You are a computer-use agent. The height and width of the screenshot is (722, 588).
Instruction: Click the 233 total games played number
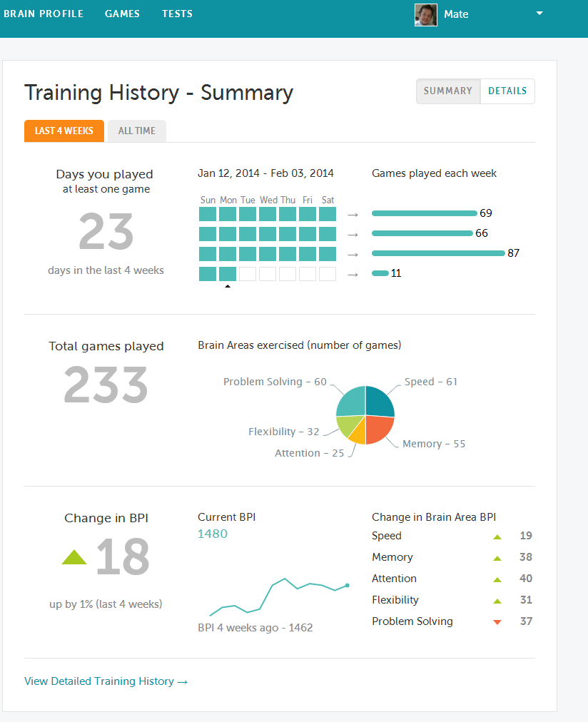pyautogui.click(x=106, y=385)
